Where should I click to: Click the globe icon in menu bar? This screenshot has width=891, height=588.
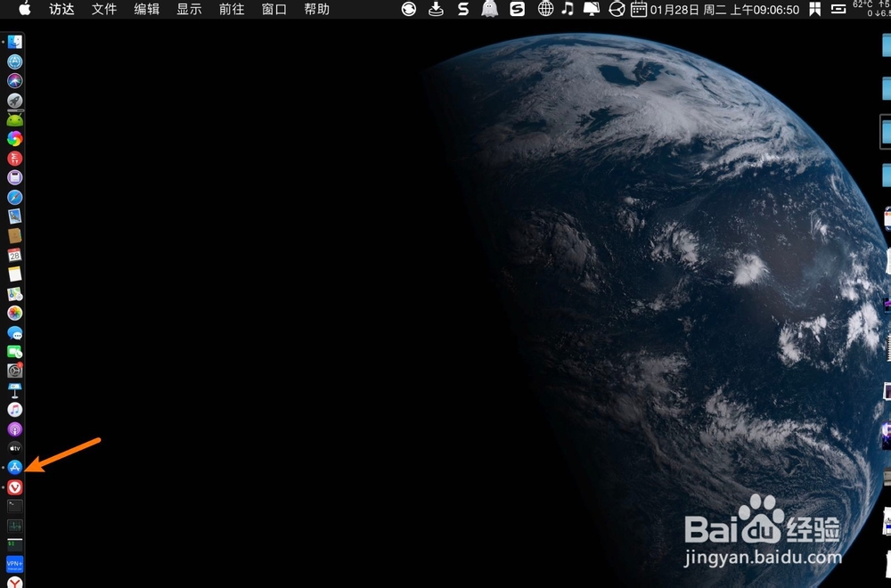(x=545, y=9)
